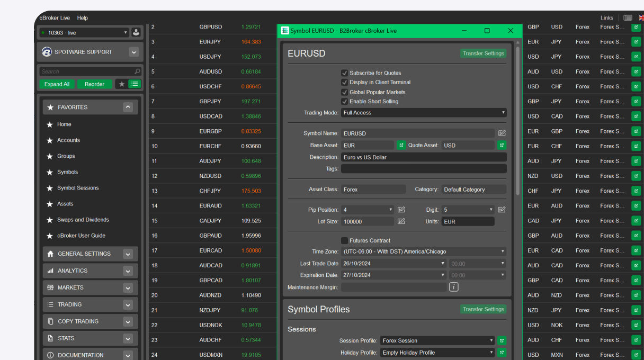Viewport: 644px width, 360px height.
Task: Edit Symbol Name with the pencil icon
Action: pos(502,133)
